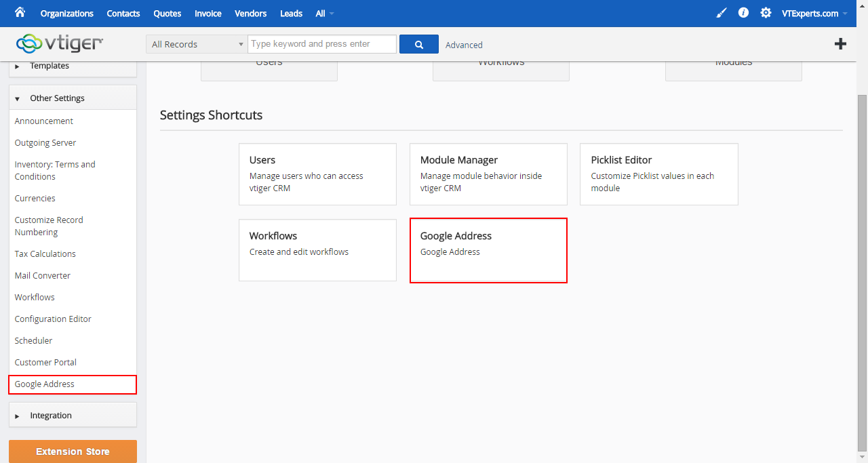
Task: Click the Extension Store button
Action: [73, 451]
